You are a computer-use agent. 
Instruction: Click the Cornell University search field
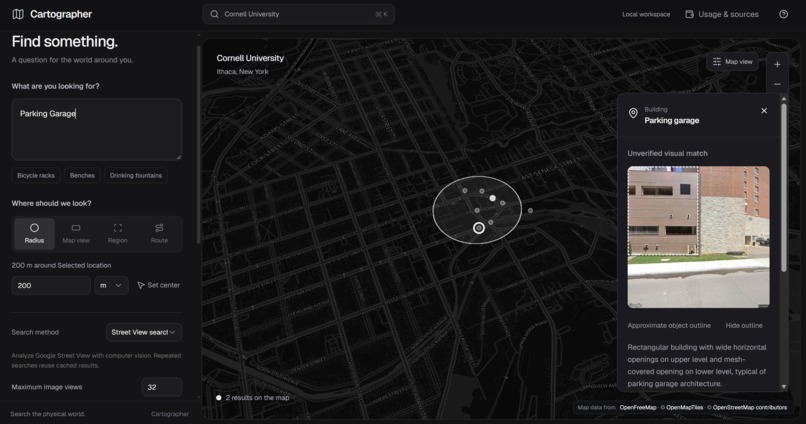tap(299, 14)
